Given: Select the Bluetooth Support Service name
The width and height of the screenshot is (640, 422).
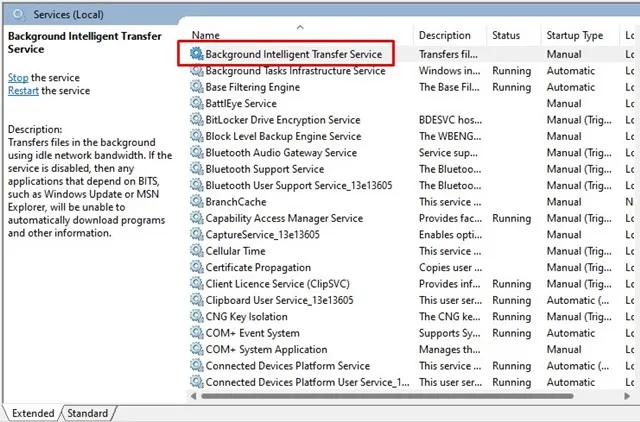Looking at the screenshot, I should click(x=264, y=169).
